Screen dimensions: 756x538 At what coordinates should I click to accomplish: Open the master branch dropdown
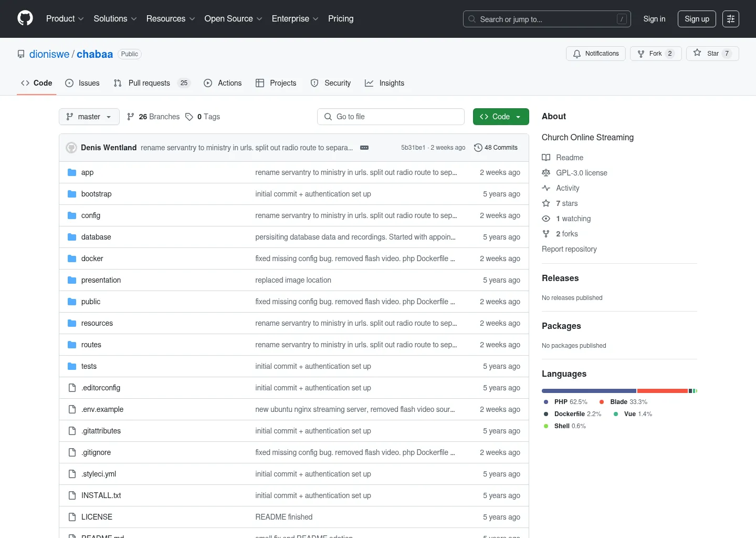click(89, 117)
